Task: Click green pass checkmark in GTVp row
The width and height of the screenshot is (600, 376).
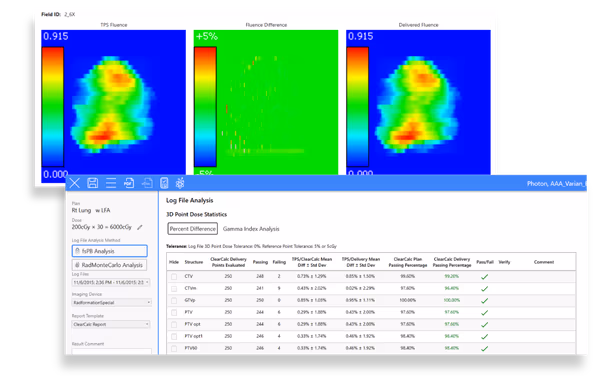Action: pos(484,301)
